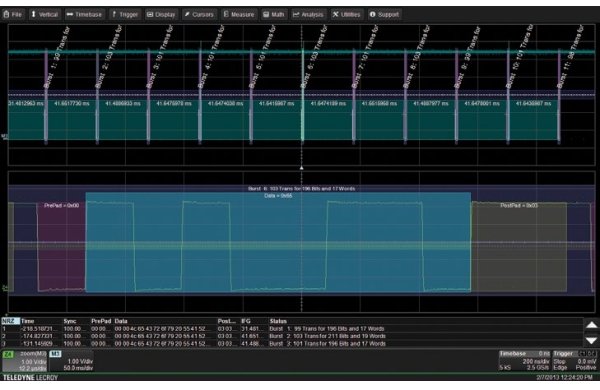Open the File menu

point(13,15)
